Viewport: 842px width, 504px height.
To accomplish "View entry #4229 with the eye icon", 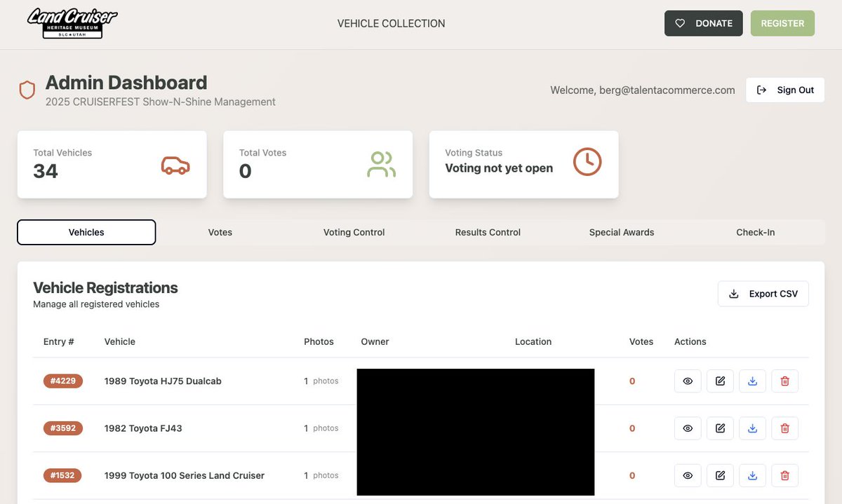I will coord(688,381).
